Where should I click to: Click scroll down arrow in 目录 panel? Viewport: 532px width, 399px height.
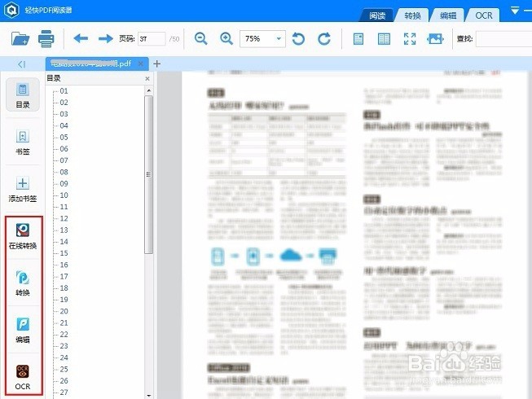[x=148, y=395]
